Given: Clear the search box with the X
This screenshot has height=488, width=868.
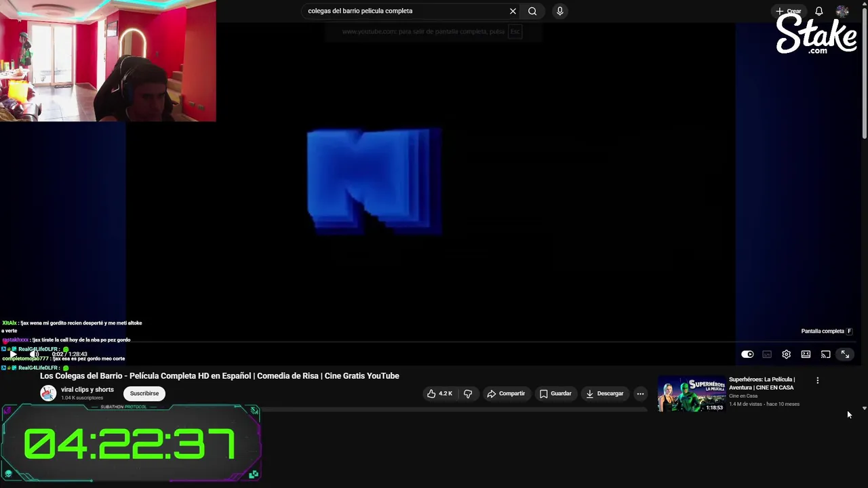Looking at the screenshot, I should coord(513,11).
